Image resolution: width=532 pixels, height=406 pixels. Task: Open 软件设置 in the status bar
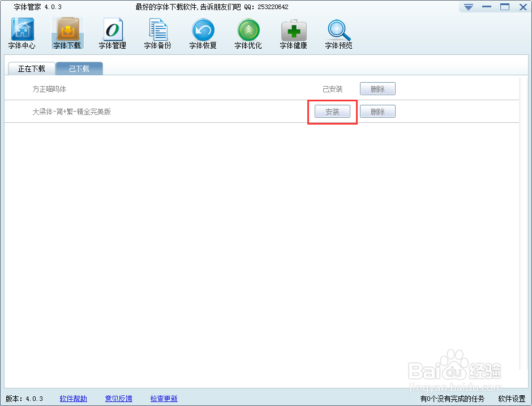[x=512, y=399]
